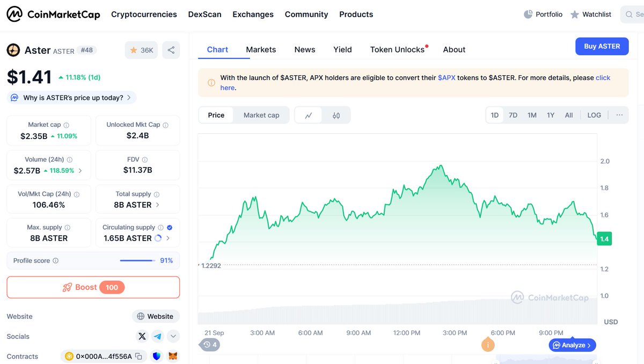Click the Buy ASTER button
The width and height of the screenshot is (644, 364).
pos(602,46)
